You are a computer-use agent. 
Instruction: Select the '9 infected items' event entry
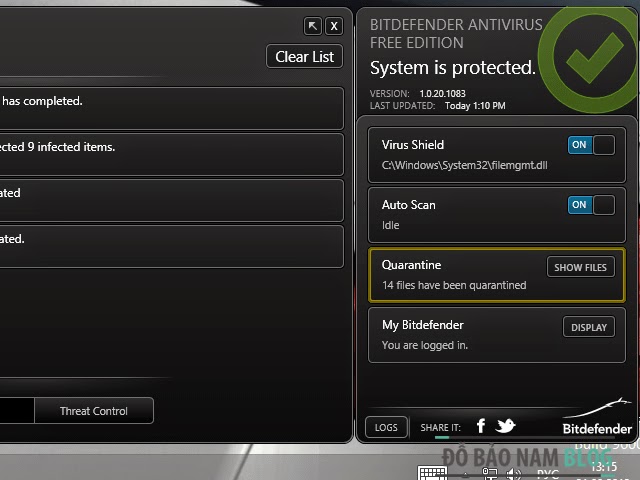(171, 155)
